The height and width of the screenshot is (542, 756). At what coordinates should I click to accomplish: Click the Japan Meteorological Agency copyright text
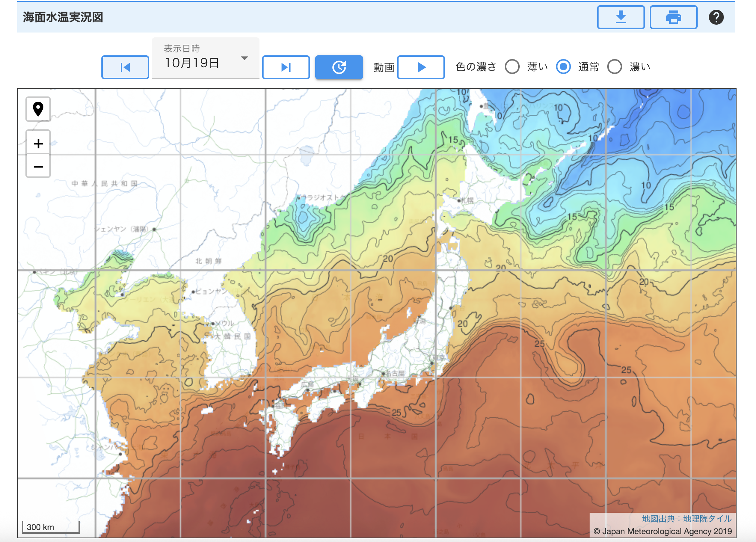tap(663, 531)
